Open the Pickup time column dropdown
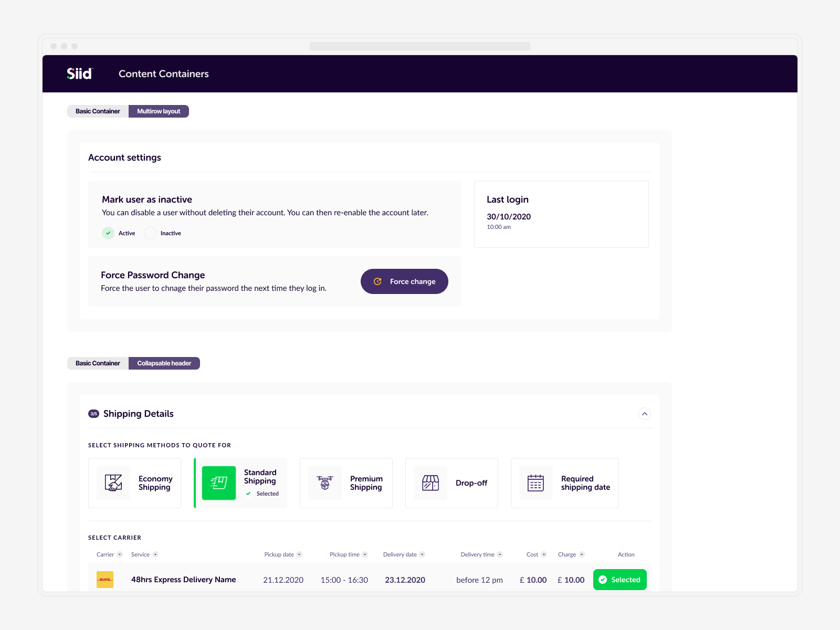 click(x=365, y=554)
